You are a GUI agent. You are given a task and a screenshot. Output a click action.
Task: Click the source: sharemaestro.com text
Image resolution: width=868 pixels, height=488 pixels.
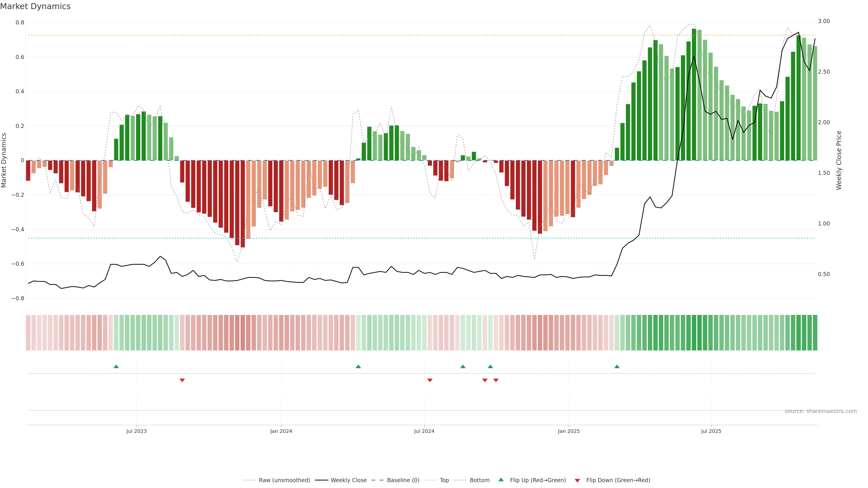coord(821,411)
